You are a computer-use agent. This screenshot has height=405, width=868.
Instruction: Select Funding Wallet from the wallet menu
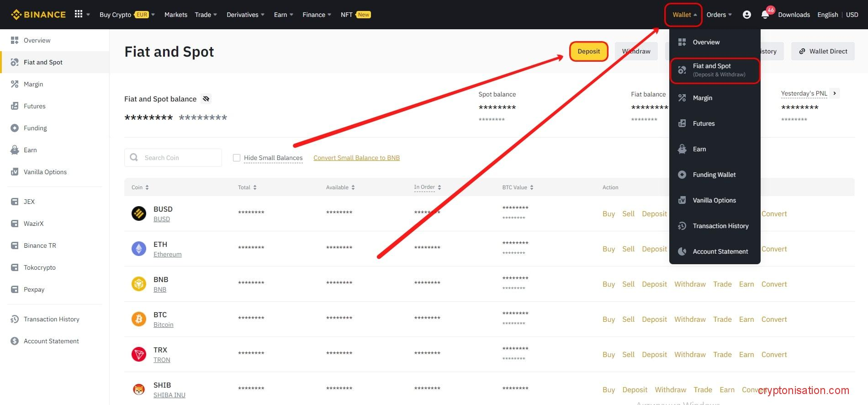click(714, 175)
